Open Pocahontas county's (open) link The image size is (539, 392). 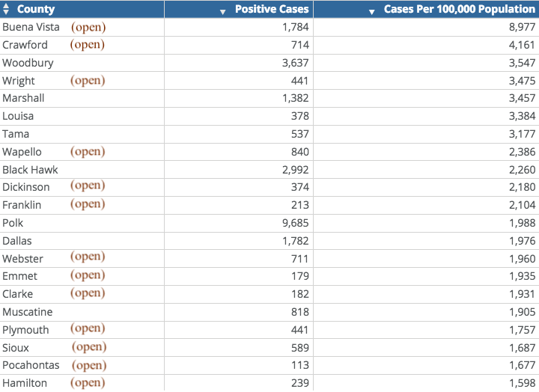89,366
